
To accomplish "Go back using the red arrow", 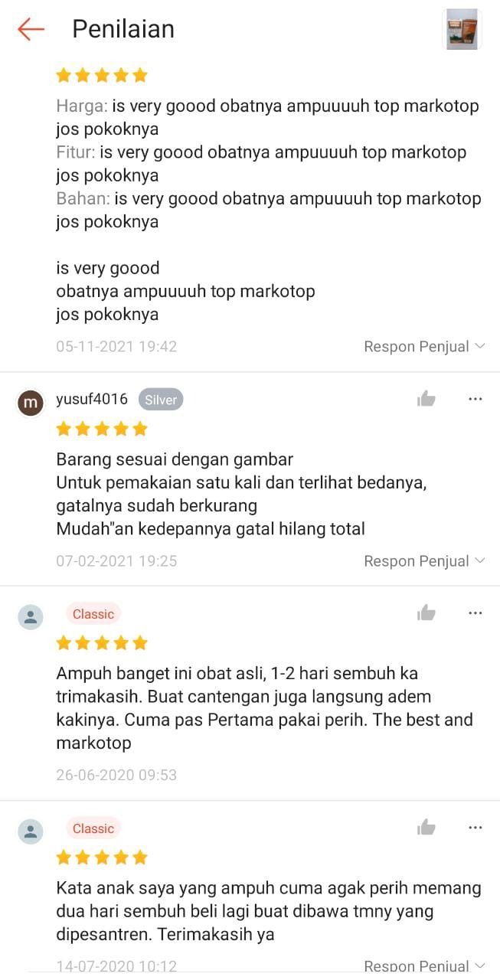I will click(31, 29).
